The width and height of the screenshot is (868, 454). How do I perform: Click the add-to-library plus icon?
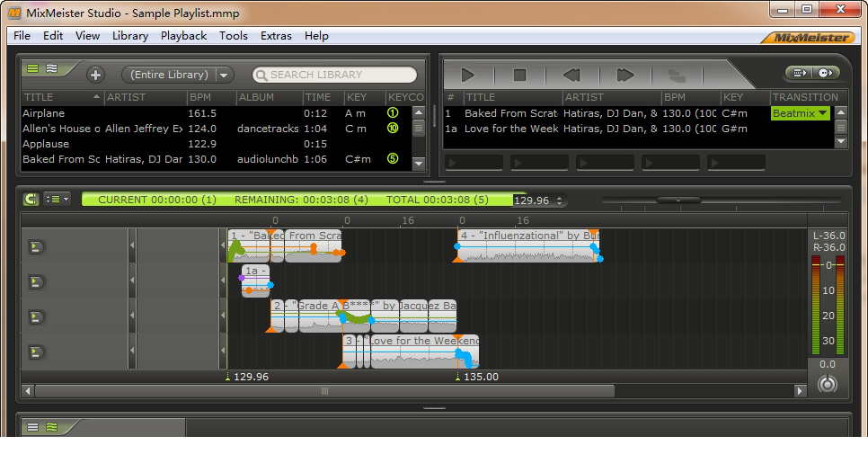(95, 75)
